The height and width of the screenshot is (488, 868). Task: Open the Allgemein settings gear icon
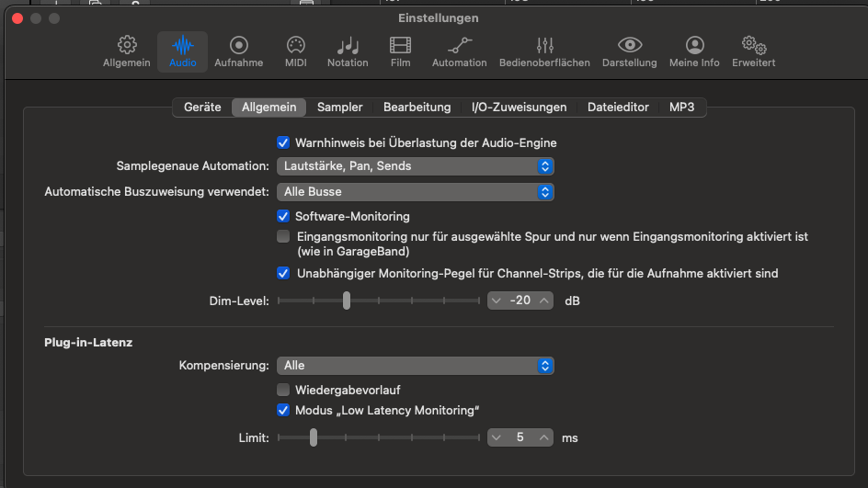coord(127,45)
